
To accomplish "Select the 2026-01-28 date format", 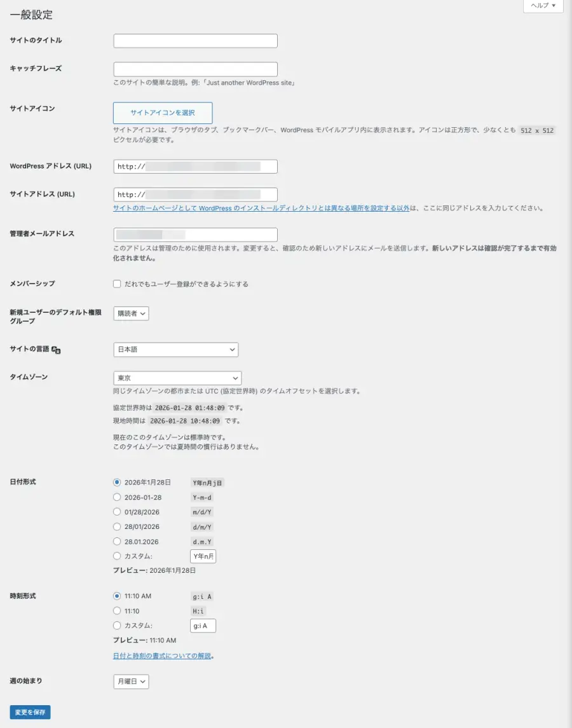I will coord(117,497).
